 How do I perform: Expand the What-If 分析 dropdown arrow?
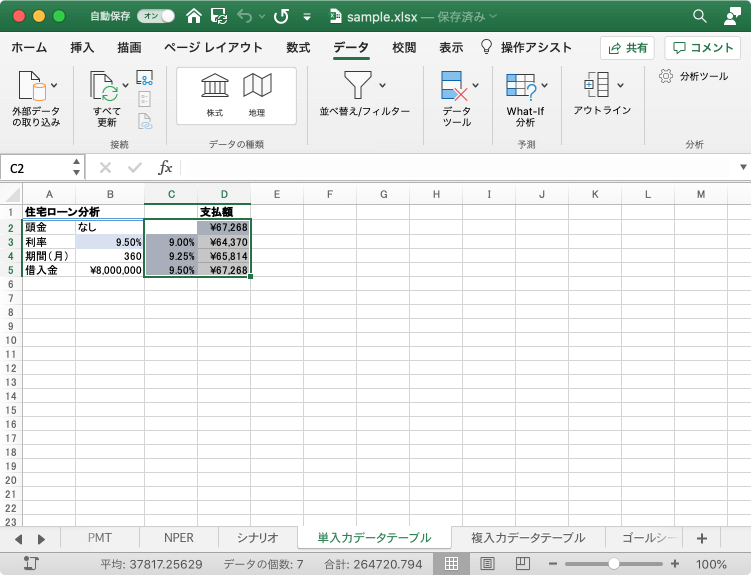tap(545, 86)
